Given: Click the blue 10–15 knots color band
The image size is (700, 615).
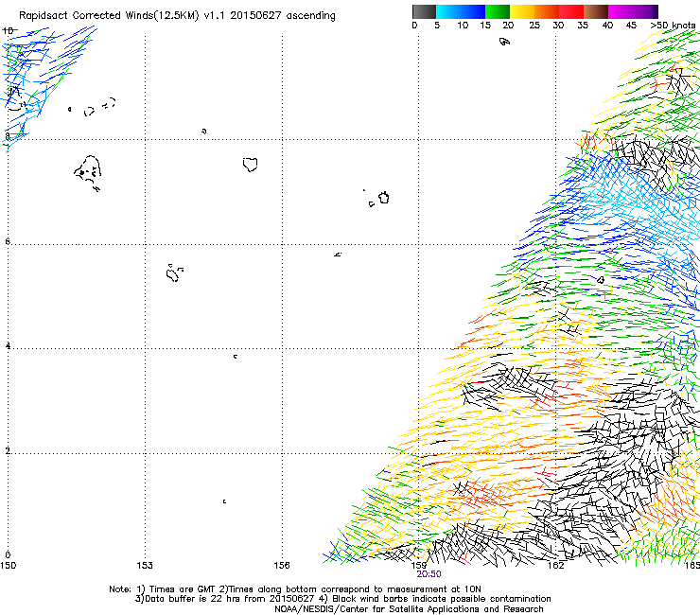Looking at the screenshot, I should [473, 11].
